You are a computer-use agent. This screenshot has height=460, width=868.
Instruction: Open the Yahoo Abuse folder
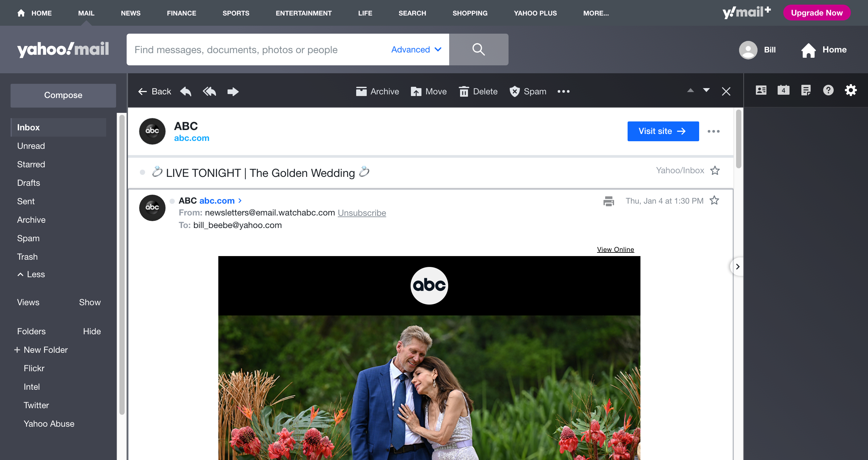coord(49,424)
